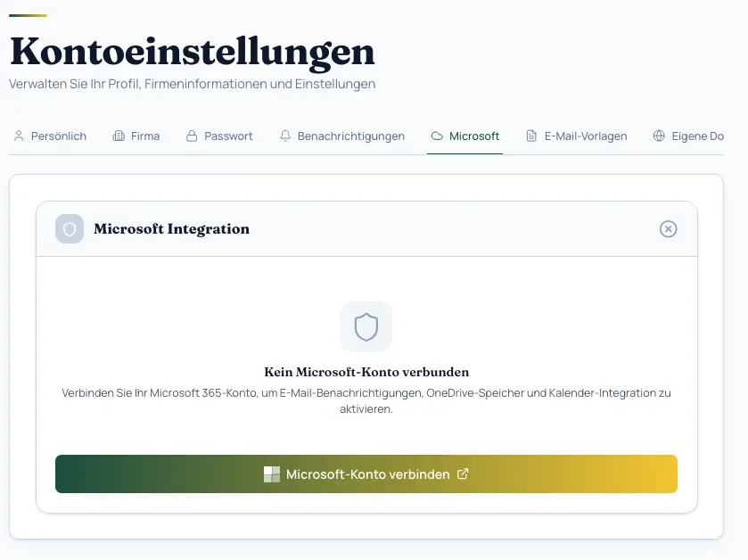Click 'Kein Microsoft-Konto verbunden' message

pyautogui.click(x=366, y=372)
